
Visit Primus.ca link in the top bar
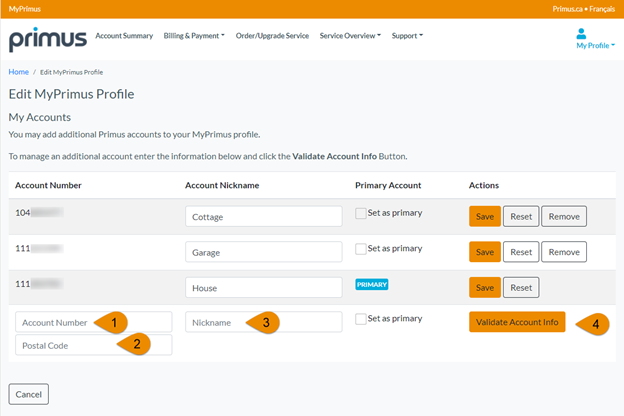point(567,9)
